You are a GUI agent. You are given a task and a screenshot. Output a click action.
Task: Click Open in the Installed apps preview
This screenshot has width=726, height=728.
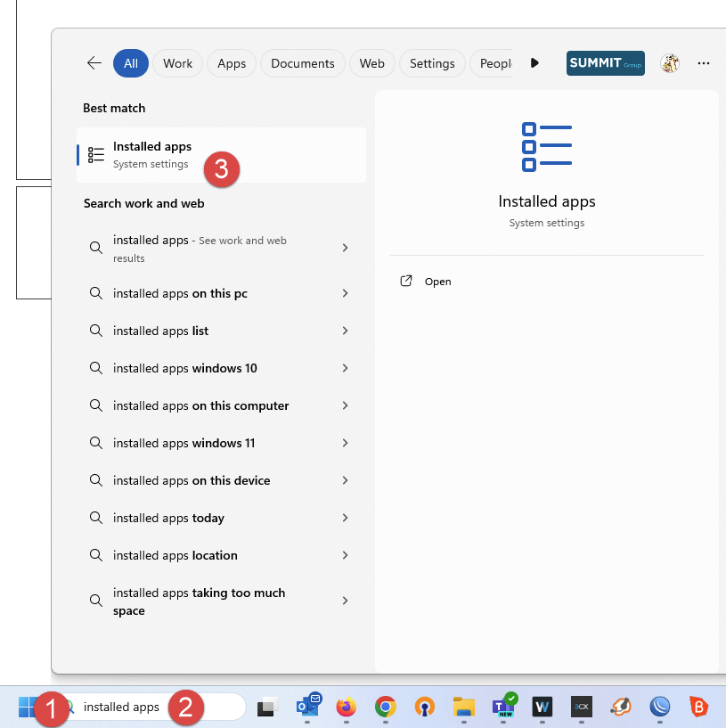437,282
